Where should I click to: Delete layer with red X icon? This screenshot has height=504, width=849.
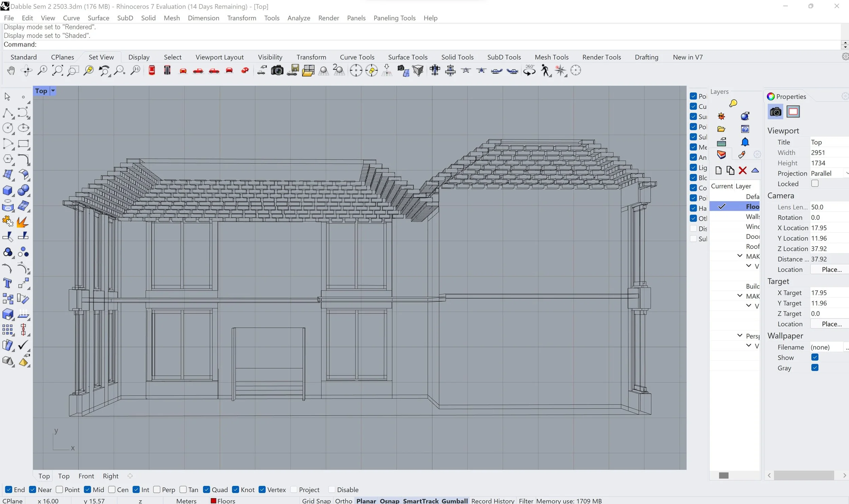click(x=742, y=170)
